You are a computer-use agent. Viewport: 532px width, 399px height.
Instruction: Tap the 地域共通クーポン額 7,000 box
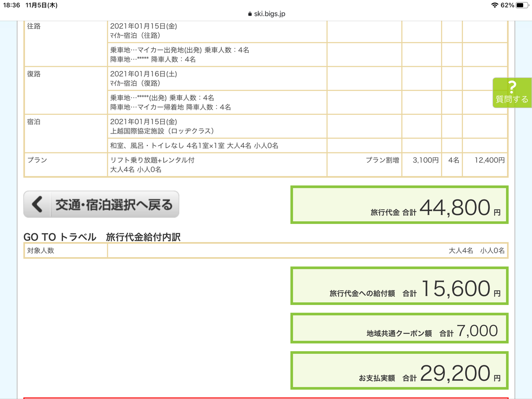click(x=399, y=328)
